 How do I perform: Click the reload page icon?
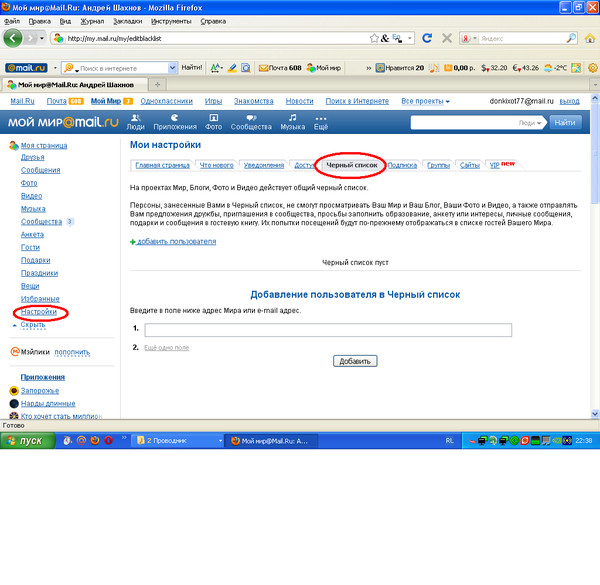427,38
